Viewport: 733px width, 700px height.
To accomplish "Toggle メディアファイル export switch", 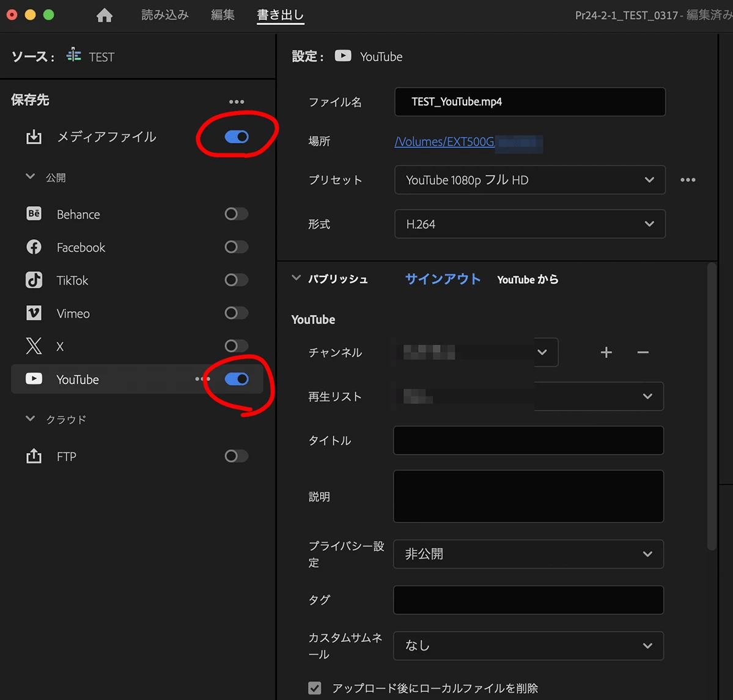I will click(x=237, y=136).
